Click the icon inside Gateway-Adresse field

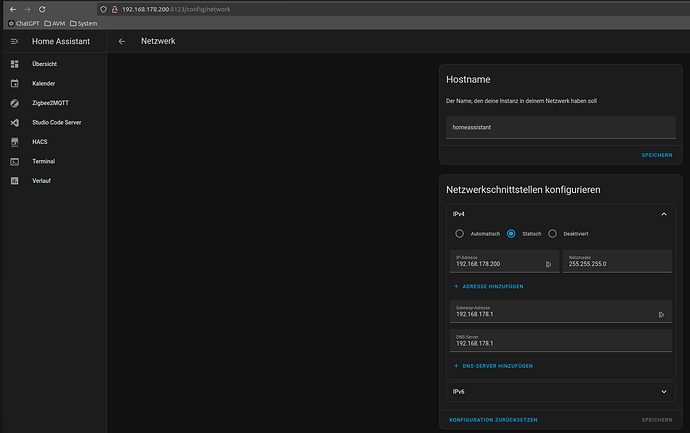[661, 314]
